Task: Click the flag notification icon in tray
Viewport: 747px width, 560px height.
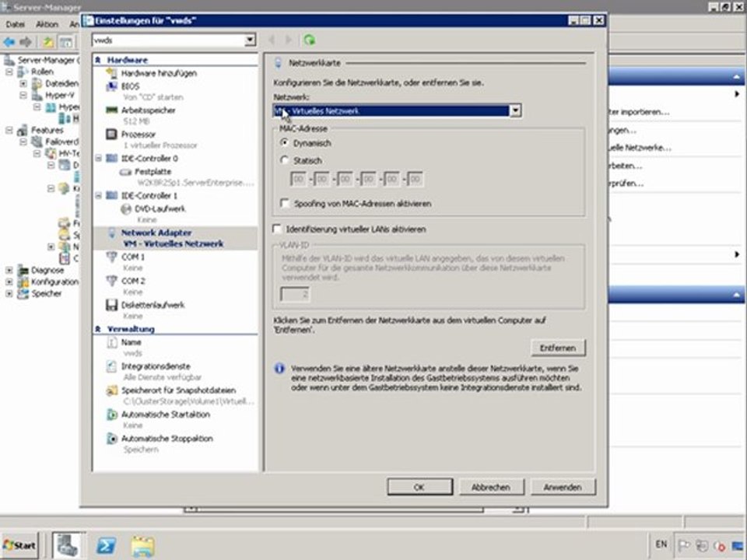Action: 684,545
